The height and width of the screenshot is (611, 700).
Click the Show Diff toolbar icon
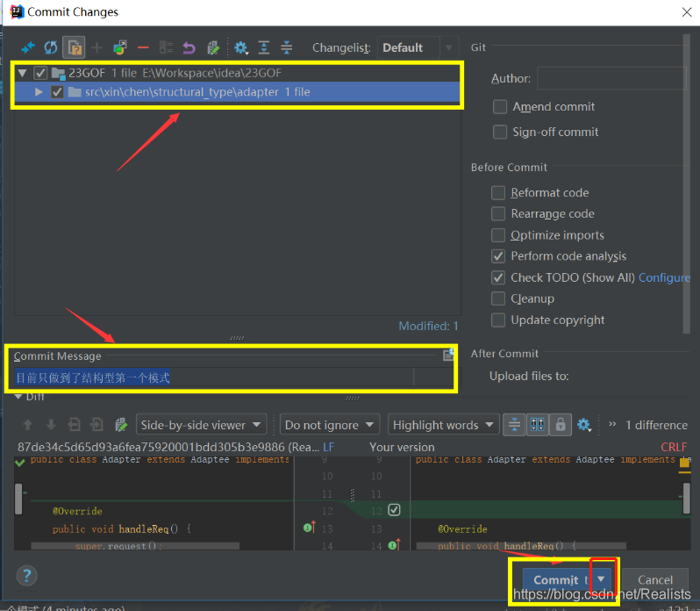coord(28,47)
